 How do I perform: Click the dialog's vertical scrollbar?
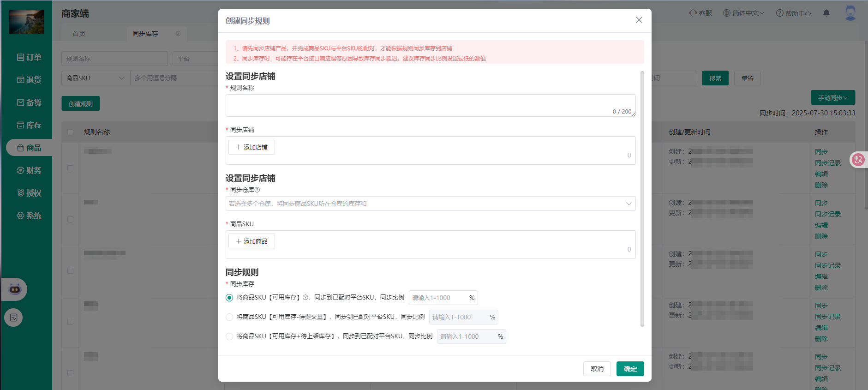(x=642, y=198)
